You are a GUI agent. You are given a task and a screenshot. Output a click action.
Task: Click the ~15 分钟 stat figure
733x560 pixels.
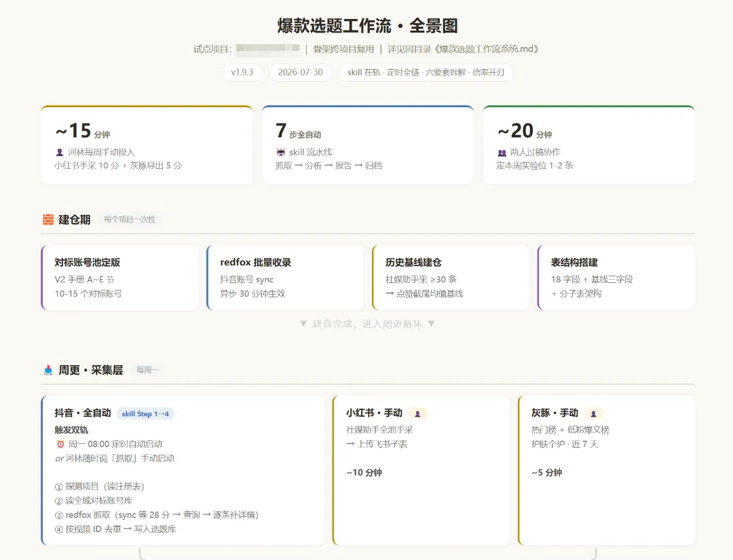pos(83,131)
